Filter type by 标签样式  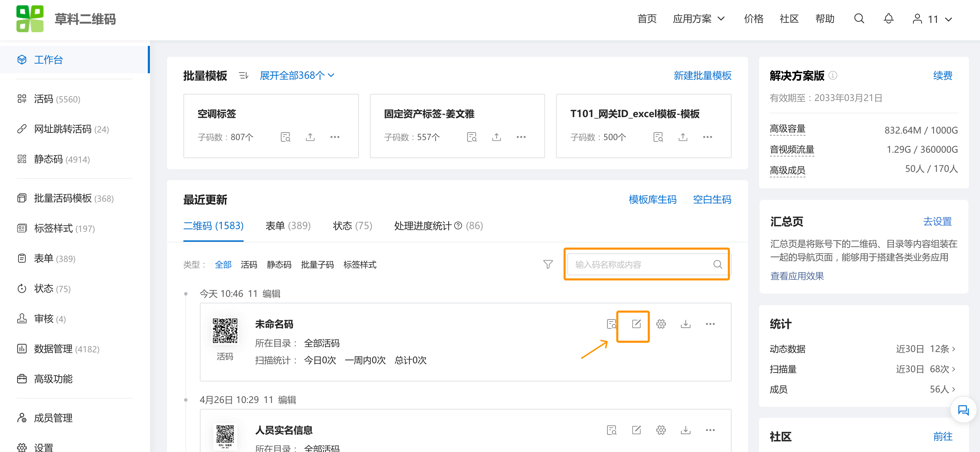point(360,264)
